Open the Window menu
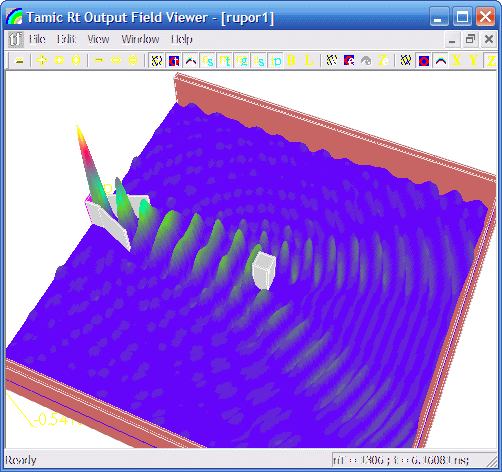 coord(140,39)
